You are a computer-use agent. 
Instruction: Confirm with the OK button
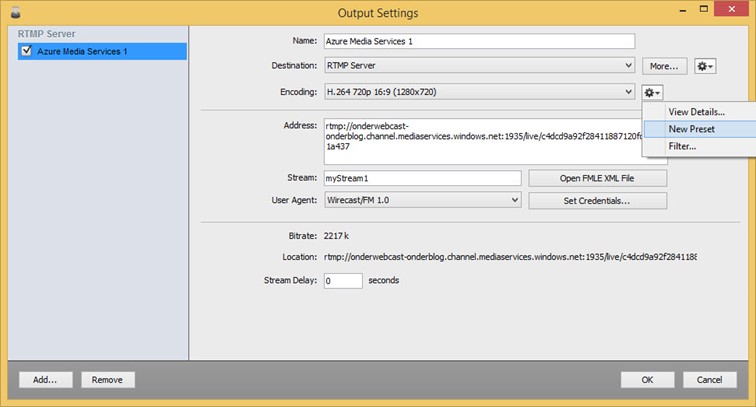click(648, 380)
